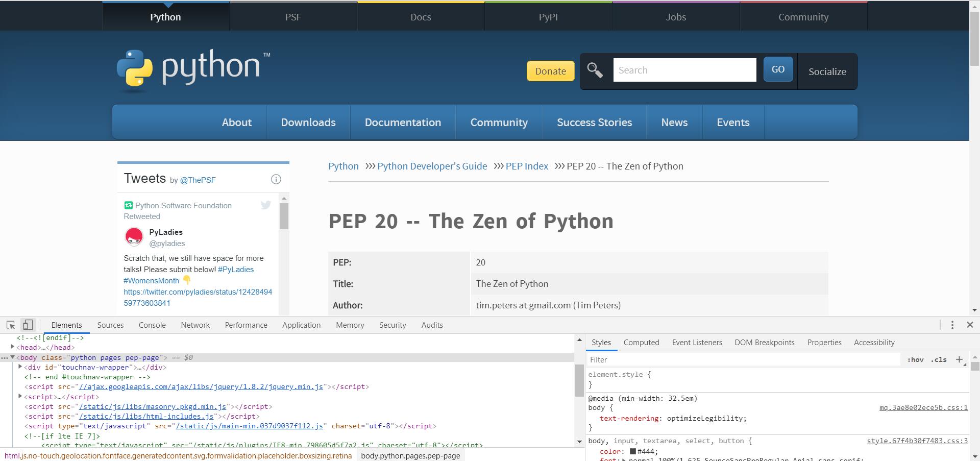The image size is (980, 461).
Task: Open the PEP Index breadcrumb link
Action: coord(527,166)
